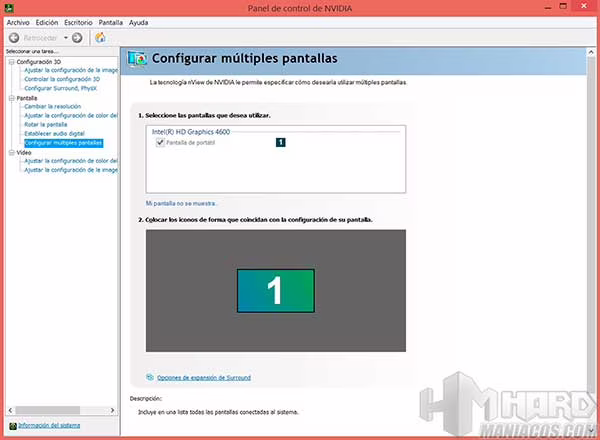This screenshot has width=600, height=440.
Task: Open Mi pantalla no se muestra link
Action: tap(181, 203)
